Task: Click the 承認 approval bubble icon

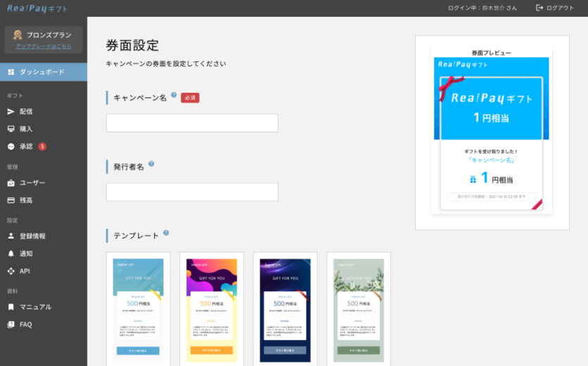Action: [11, 146]
